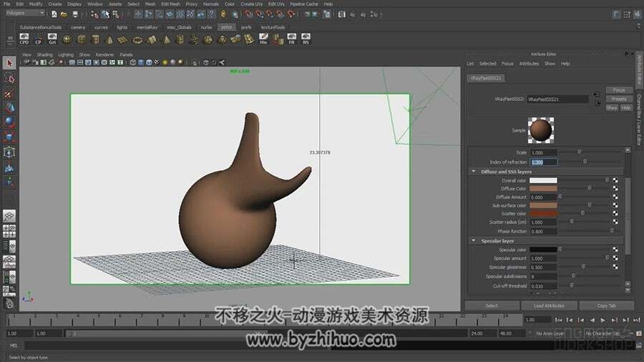
Task: Select the Scale tool in toolbox
Action: click(9, 137)
